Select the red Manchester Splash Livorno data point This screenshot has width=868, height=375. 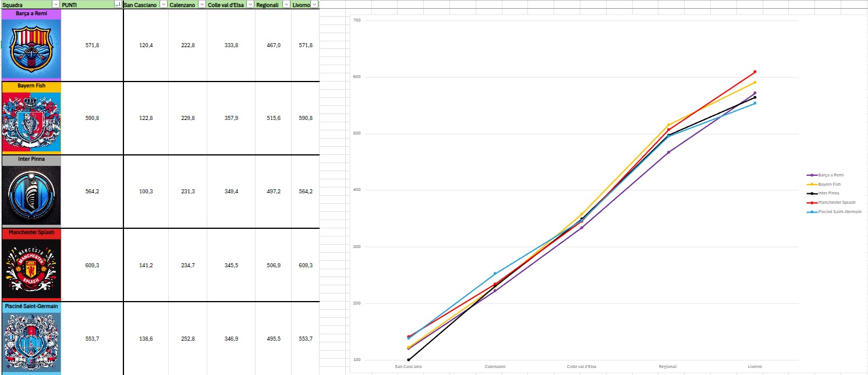[754, 72]
